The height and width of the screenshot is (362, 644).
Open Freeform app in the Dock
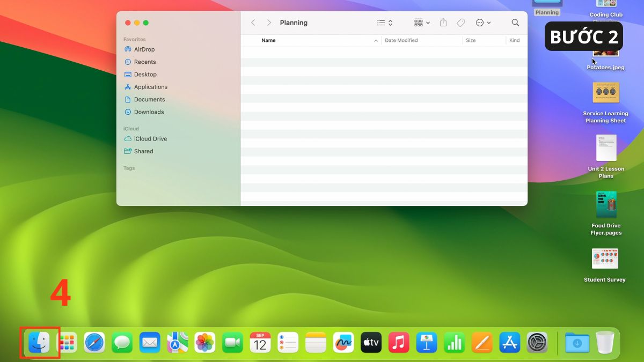click(x=343, y=343)
